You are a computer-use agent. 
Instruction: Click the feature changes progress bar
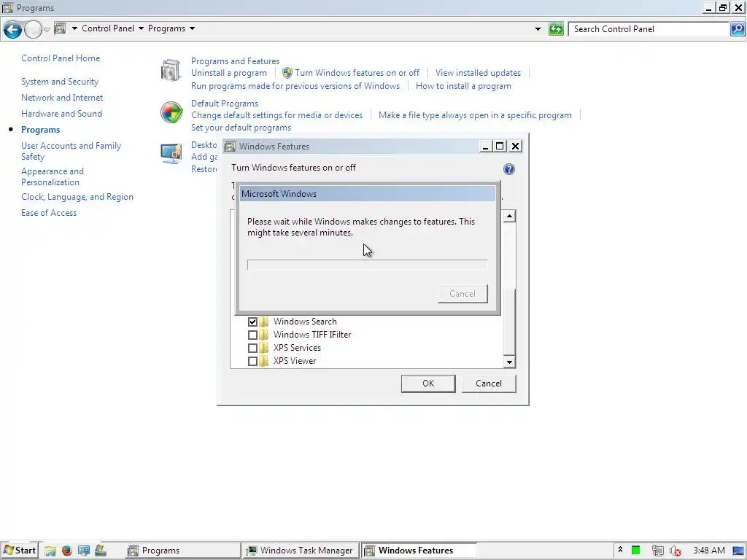pos(368,265)
